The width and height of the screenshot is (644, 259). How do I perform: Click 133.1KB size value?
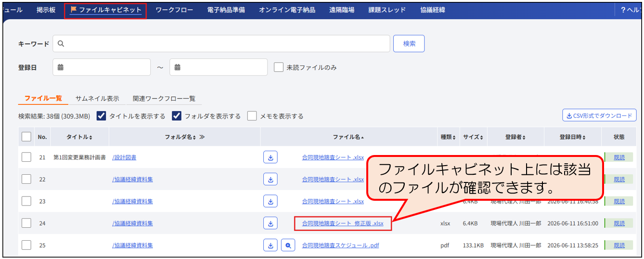pyautogui.click(x=473, y=246)
